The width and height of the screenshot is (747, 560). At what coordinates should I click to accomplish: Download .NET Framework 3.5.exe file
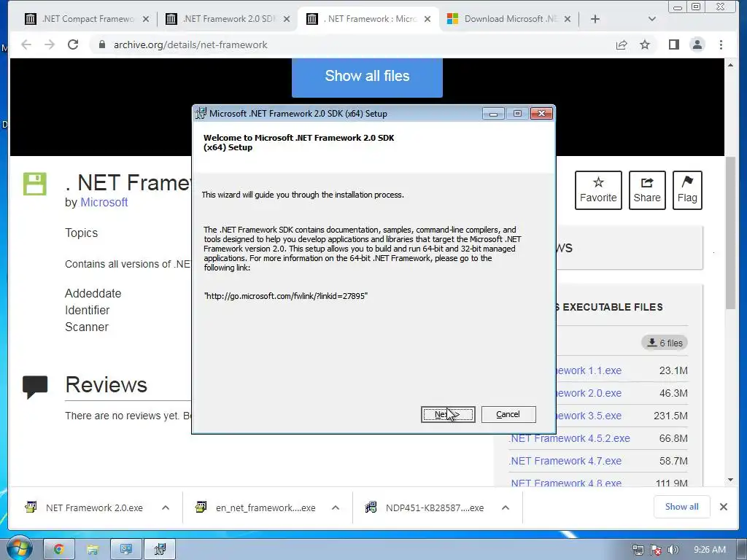pos(589,416)
